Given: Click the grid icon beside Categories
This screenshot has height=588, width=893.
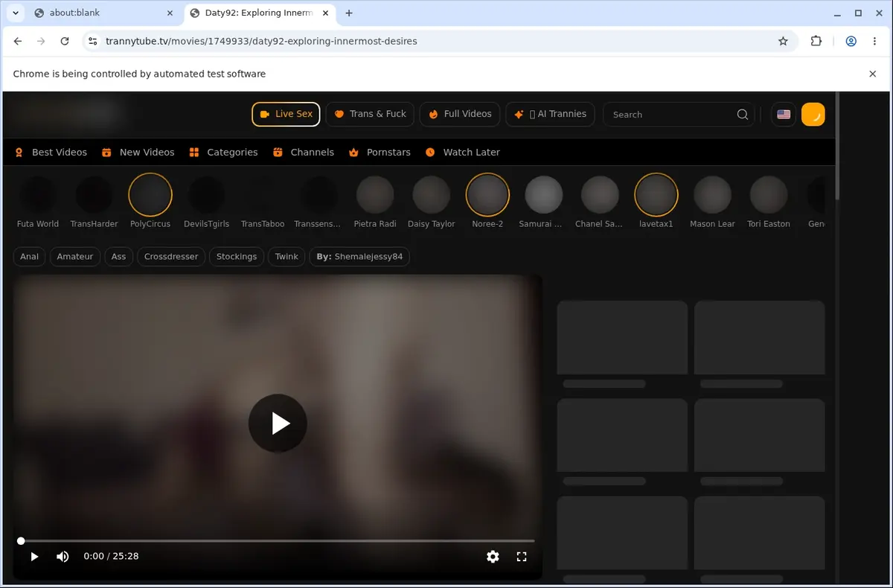Looking at the screenshot, I should click(194, 152).
